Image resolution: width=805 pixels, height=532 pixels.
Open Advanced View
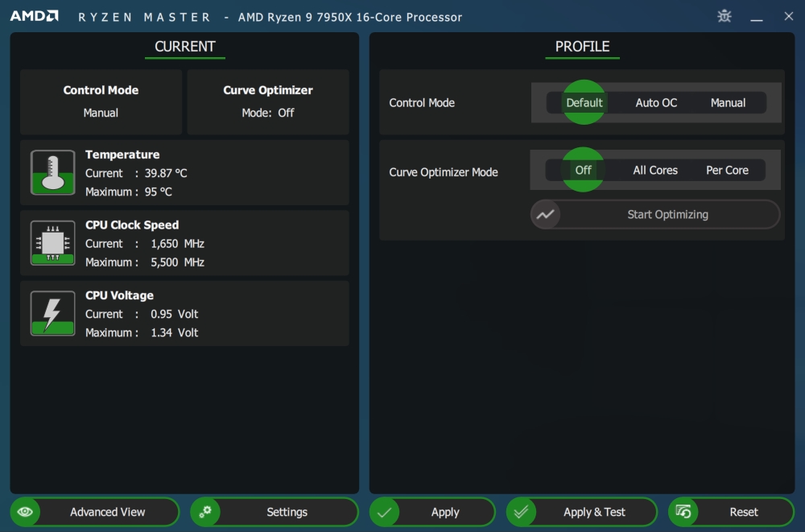95,512
